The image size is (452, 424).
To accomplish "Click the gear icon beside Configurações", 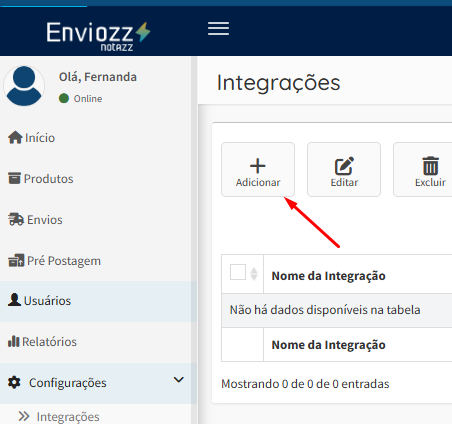I will point(14,382).
